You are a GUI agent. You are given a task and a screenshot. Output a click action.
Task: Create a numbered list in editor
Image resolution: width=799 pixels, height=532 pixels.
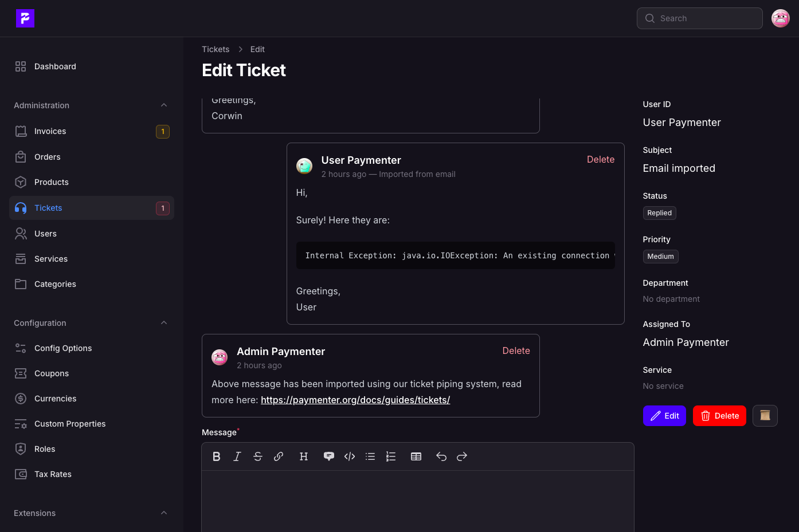(x=391, y=456)
